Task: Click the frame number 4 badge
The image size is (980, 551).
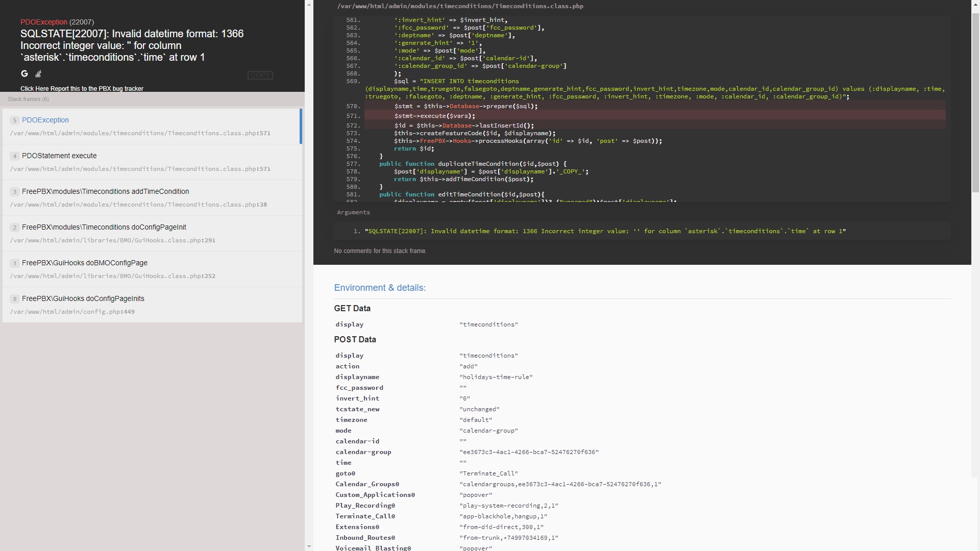Action: (x=15, y=157)
